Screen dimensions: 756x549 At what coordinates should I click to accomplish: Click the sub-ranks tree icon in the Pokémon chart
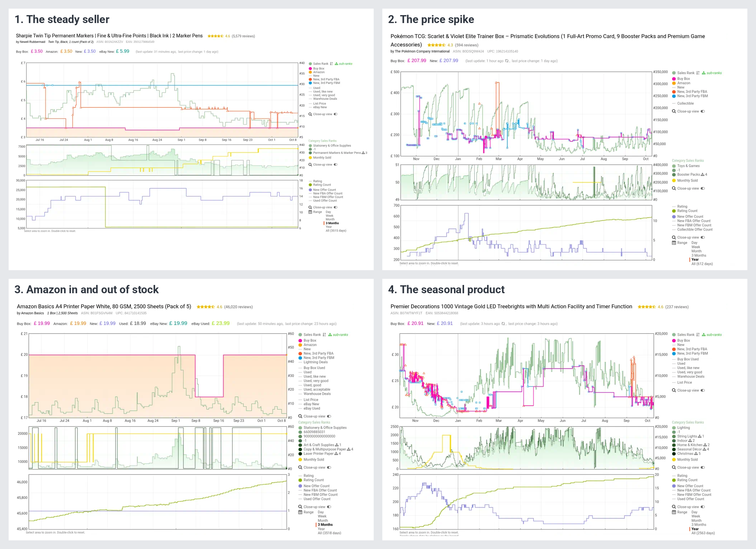tap(703, 73)
